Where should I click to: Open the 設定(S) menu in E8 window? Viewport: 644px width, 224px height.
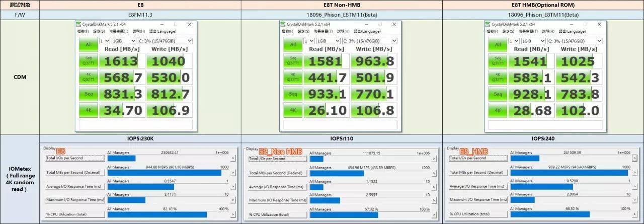[99, 31]
